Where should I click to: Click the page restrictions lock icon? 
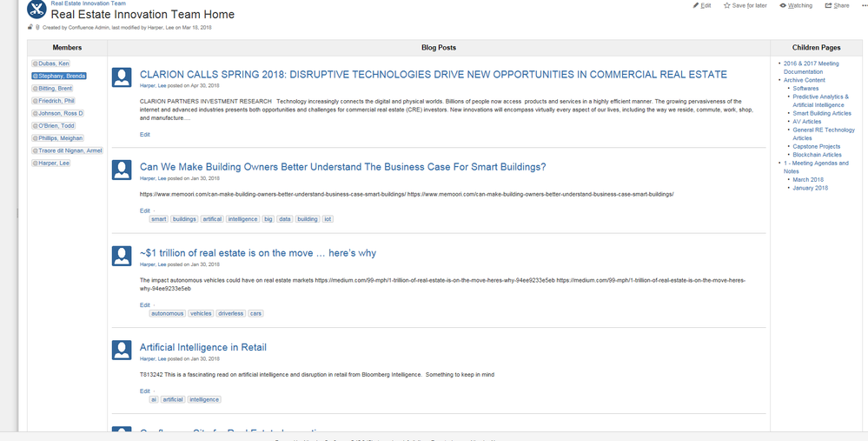[30, 27]
